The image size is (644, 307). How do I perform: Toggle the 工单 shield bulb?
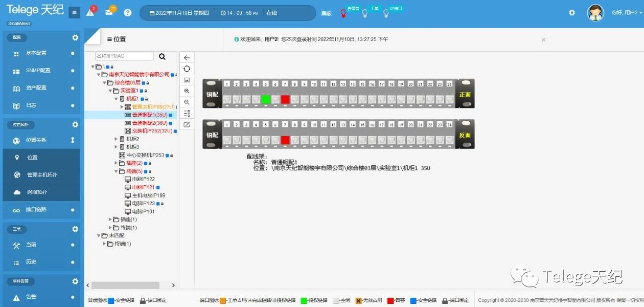365,14
